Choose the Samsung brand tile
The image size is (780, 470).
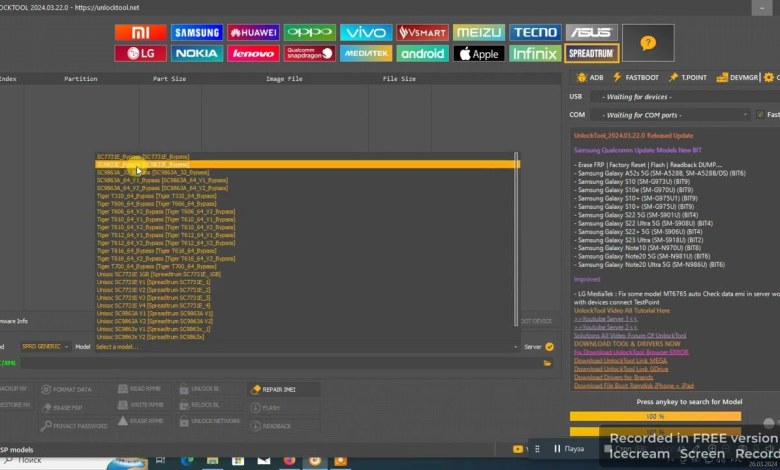coord(197,32)
